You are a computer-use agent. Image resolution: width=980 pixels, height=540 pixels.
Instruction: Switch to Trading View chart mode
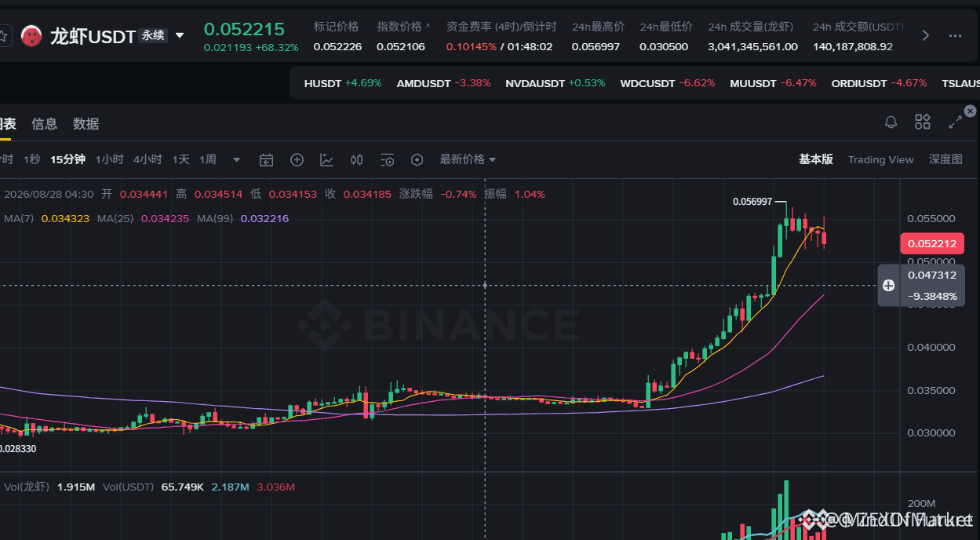880,159
